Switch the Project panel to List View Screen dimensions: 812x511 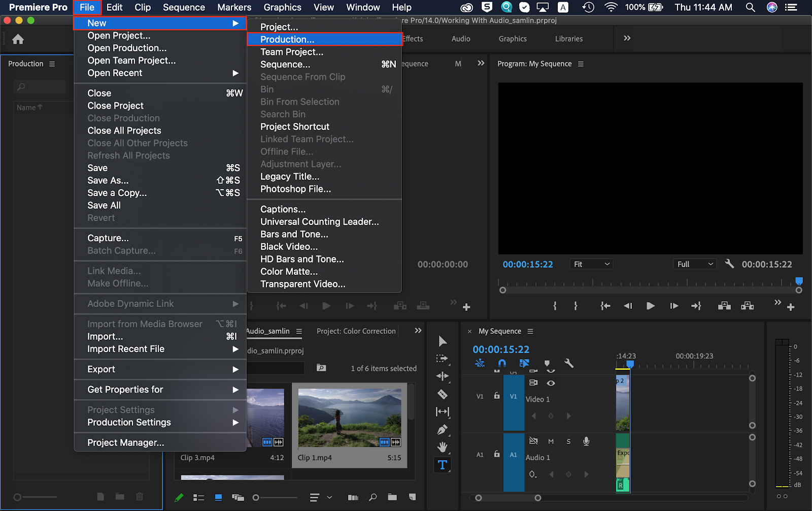(x=199, y=498)
